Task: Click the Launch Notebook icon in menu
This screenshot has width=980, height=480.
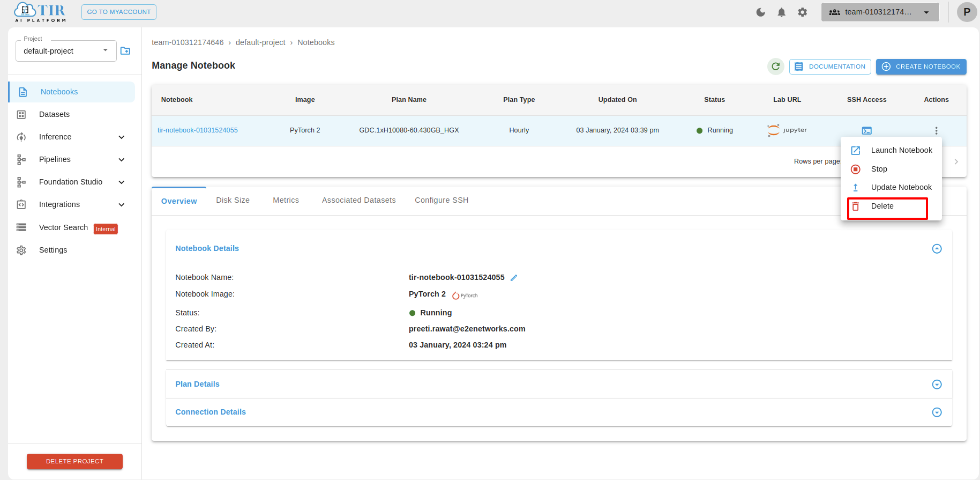Action: click(x=856, y=150)
